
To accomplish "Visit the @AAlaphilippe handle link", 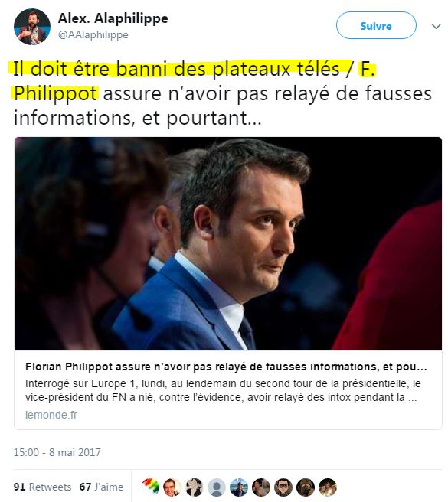I will [x=93, y=34].
